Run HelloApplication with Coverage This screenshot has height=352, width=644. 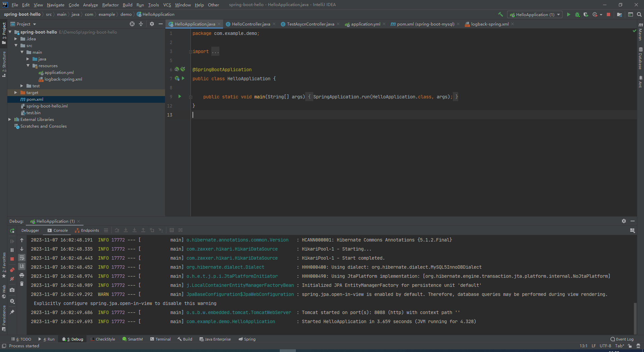pos(586,14)
